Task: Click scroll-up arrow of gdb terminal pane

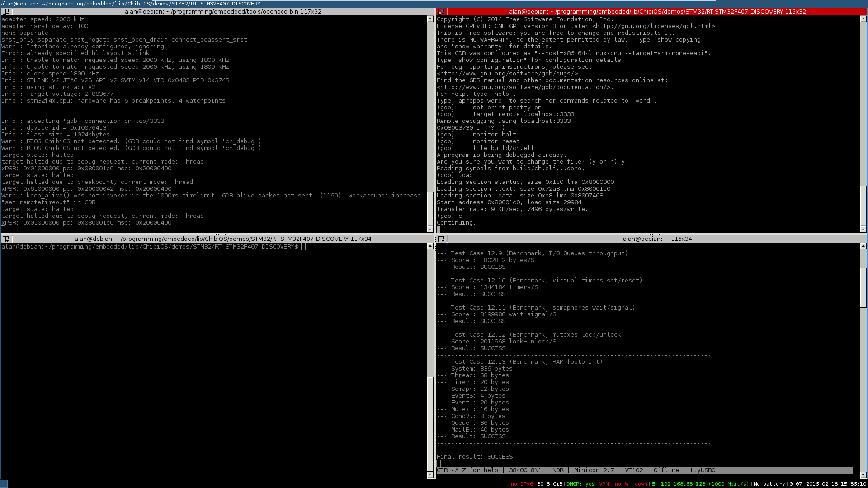Action: 863,19
